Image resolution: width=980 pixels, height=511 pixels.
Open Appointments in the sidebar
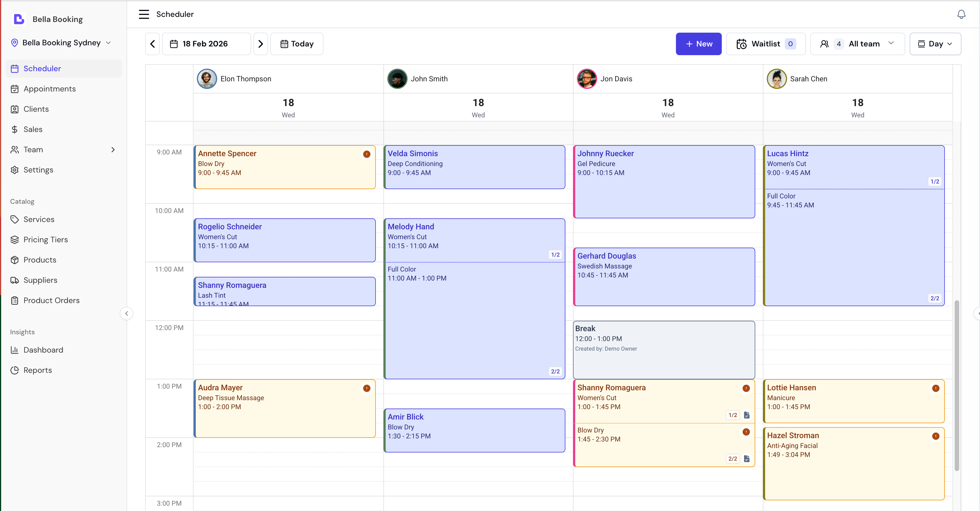click(50, 89)
